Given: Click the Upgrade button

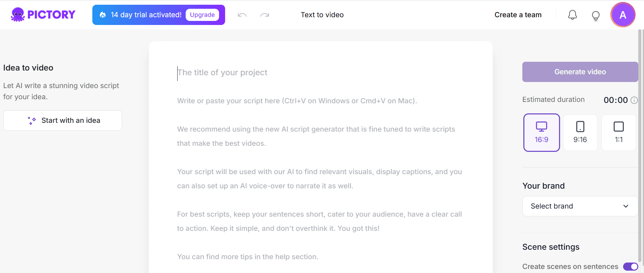Looking at the screenshot, I should (202, 15).
